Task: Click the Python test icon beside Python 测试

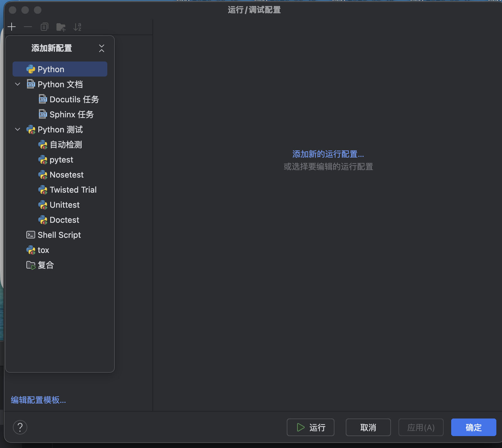Action: pos(31,130)
